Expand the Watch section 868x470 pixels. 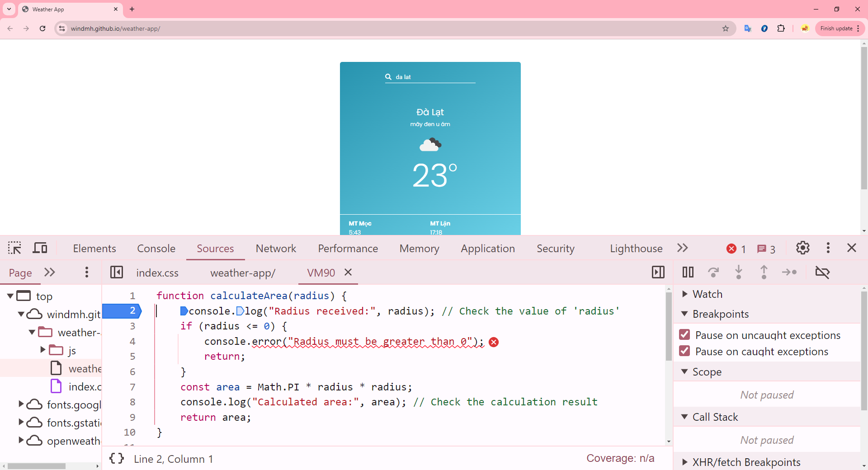(685, 294)
